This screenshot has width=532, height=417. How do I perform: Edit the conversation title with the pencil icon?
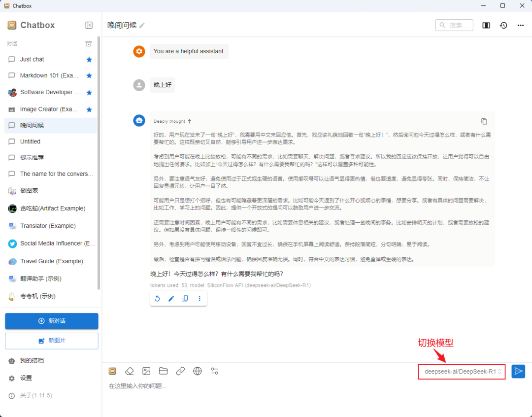coord(142,25)
